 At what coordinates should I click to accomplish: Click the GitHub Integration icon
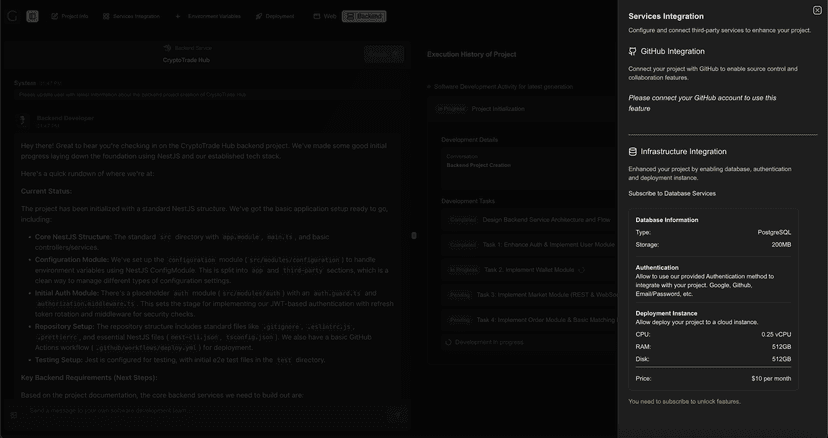point(633,51)
